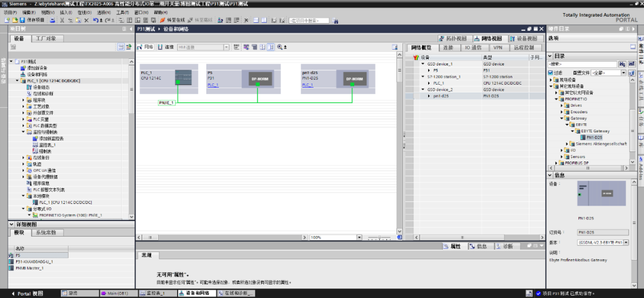Viewport: 644px width, 298px height.
Task: Open the 监控表_1 taskbar button
Action: (156, 293)
